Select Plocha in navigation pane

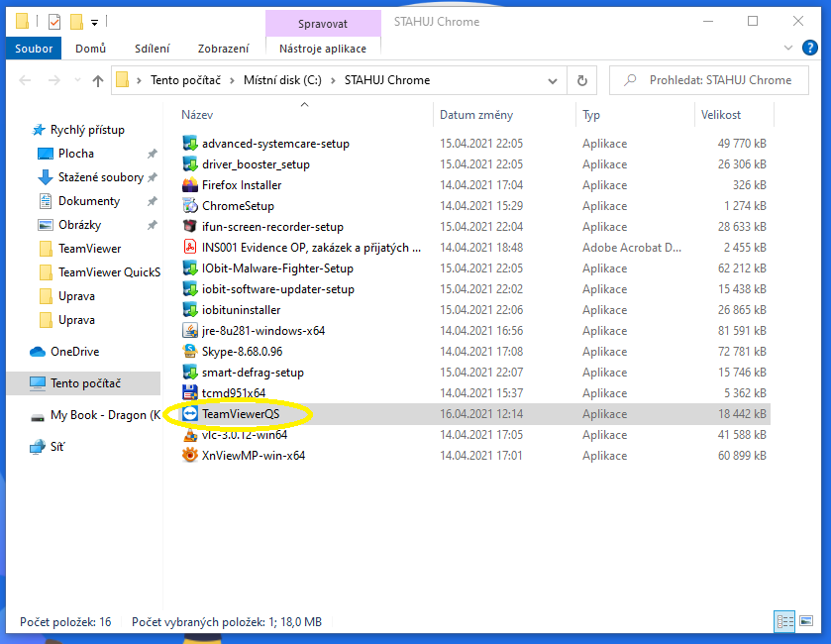[76, 154]
